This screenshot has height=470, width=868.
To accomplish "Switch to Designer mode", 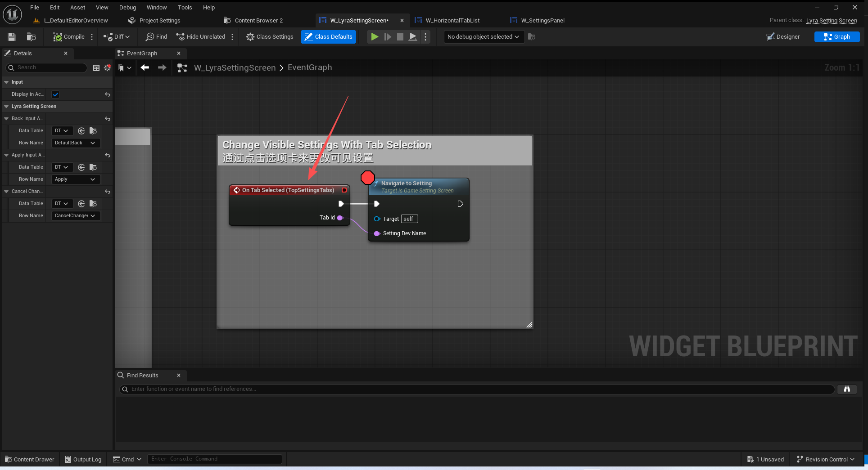I will pos(783,37).
